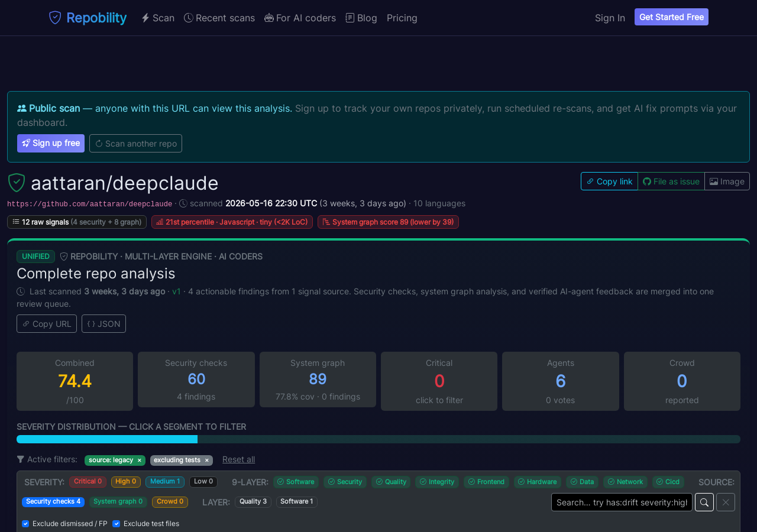Select System graph 0 source
The height and width of the screenshot is (532, 757).
[x=118, y=502]
